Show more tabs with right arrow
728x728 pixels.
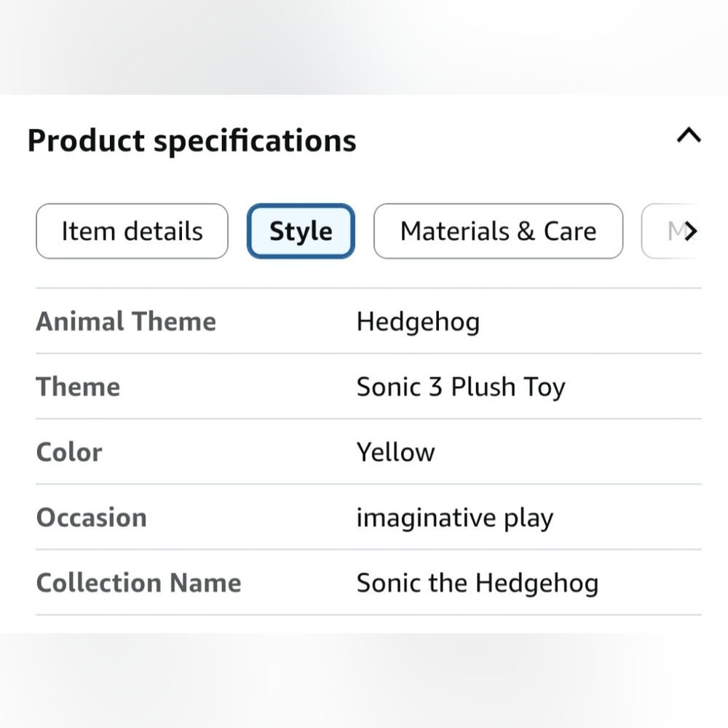[691, 231]
